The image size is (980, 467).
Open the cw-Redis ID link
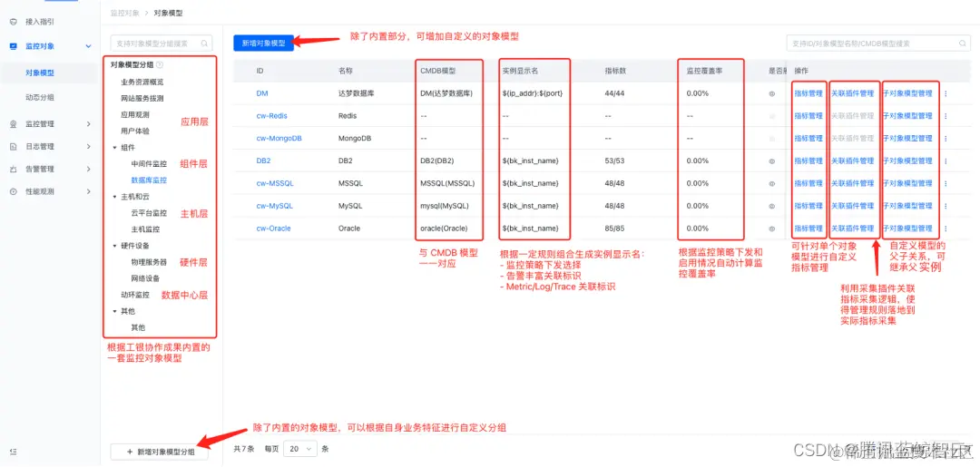[x=272, y=116]
